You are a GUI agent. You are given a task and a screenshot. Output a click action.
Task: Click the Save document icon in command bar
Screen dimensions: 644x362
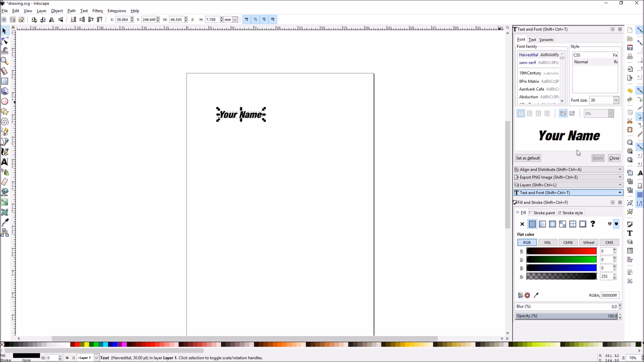pos(630,48)
